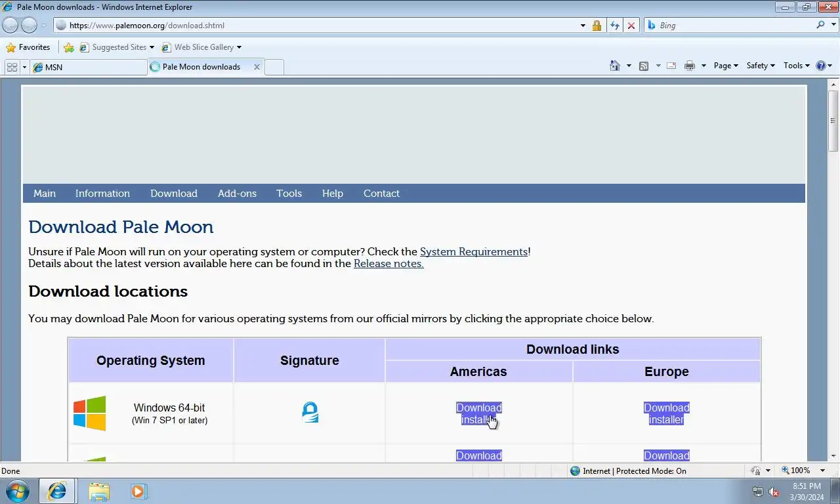Screen dimensions: 840x504
Task: Add to Favorites bar star-arrow icon
Action: pos(69,47)
